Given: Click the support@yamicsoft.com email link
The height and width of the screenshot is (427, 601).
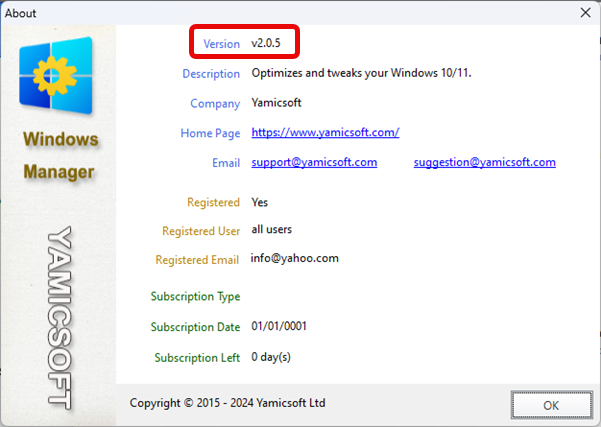Looking at the screenshot, I should 314,163.
